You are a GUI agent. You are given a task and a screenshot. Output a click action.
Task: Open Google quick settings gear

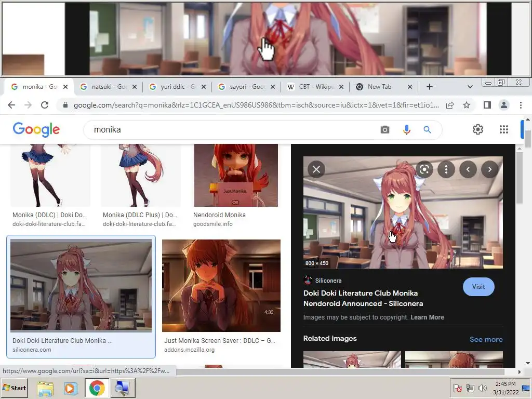click(478, 129)
